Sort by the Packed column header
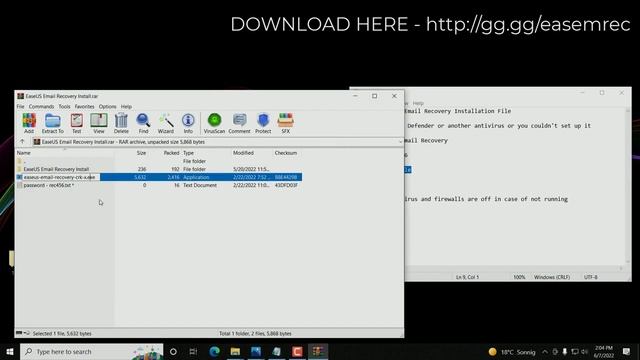Screen dimensions: 640x360 pos(171,153)
